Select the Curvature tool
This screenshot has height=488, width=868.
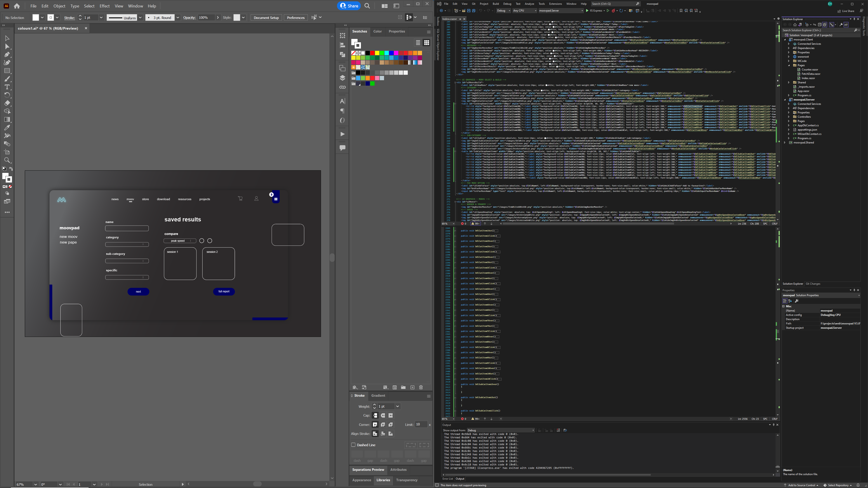click(7, 63)
